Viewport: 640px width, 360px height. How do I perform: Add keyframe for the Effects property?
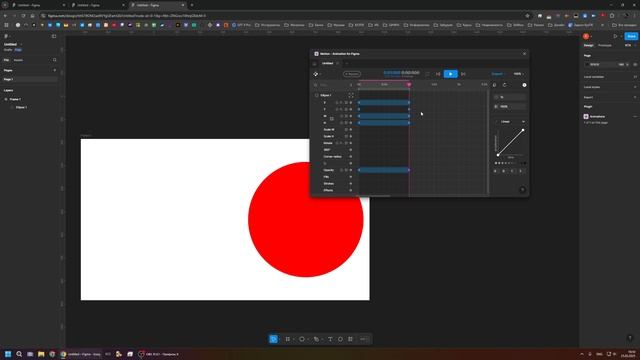(x=351, y=190)
